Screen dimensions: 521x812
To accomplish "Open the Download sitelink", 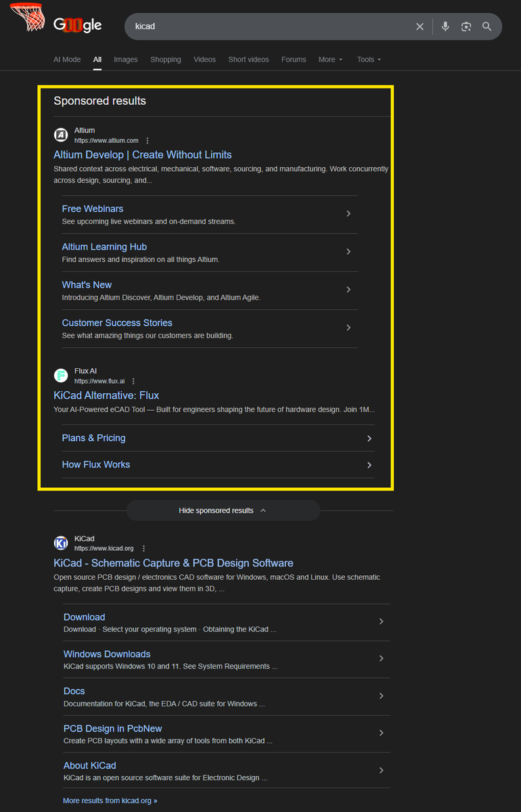I will [x=84, y=617].
